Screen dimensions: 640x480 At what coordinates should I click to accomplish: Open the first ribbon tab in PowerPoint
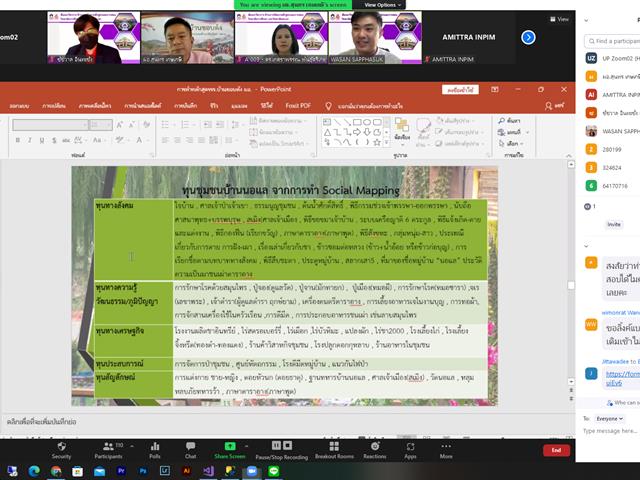click(19, 106)
